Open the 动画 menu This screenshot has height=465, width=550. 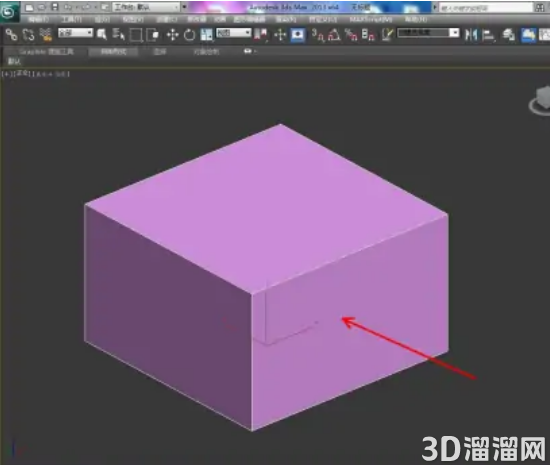point(220,19)
